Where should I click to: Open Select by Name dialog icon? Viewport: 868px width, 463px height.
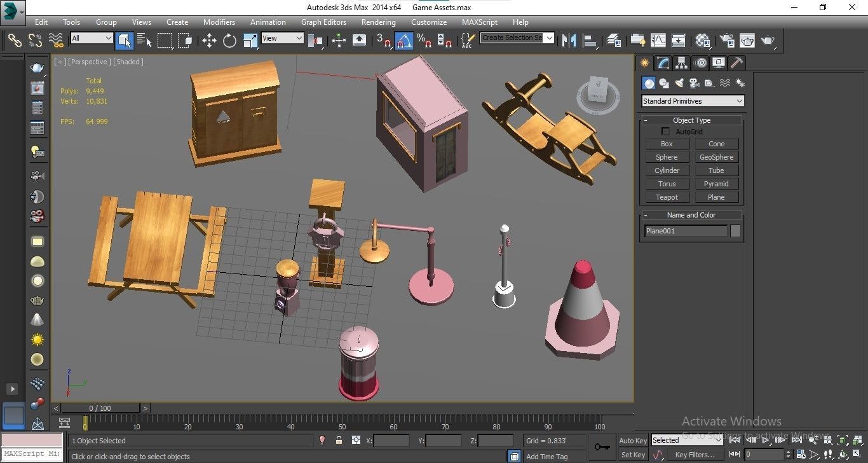tap(144, 41)
